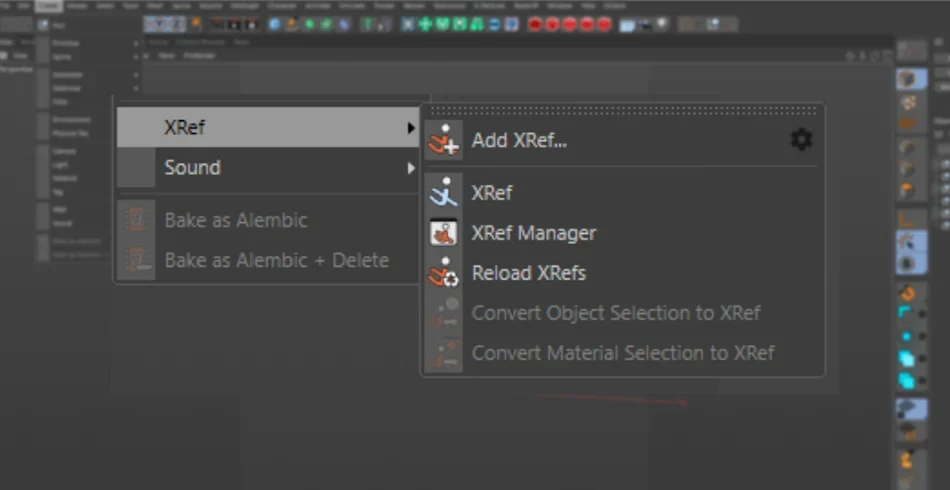
Task: Open the XRef submenu entry
Action: point(267,127)
